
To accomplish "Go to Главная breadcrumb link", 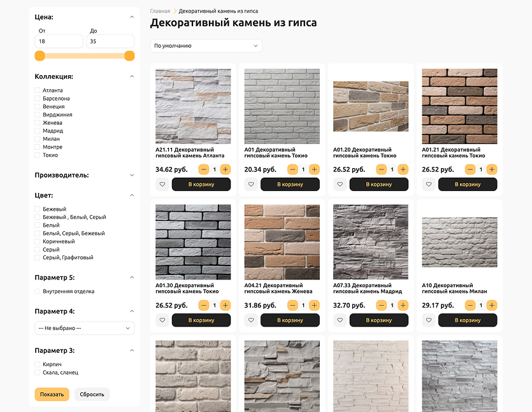I will tap(160, 11).
